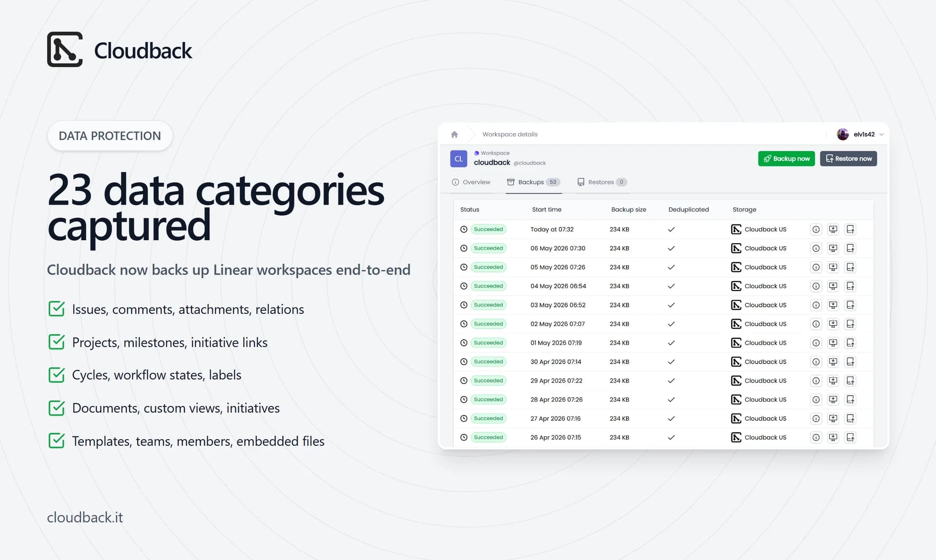Click the elvis42 profile avatar
The width and height of the screenshot is (936, 560).
[843, 135]
